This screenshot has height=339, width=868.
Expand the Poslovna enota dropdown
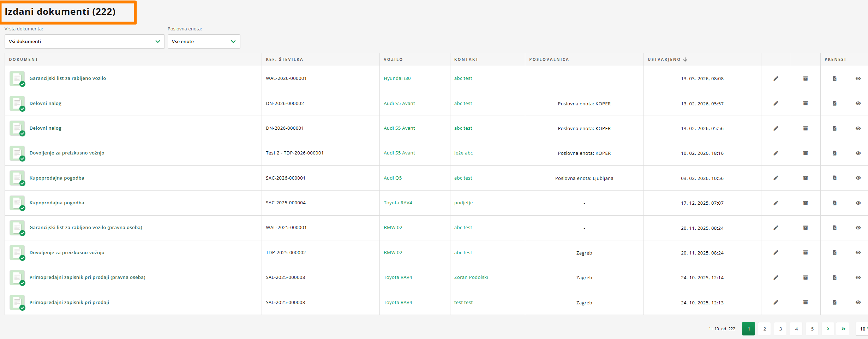click(204, 41)
